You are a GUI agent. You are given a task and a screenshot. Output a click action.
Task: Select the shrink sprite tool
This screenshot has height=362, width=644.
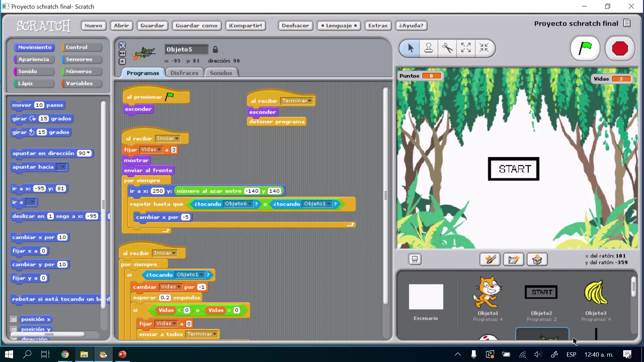tap(484, 48)
